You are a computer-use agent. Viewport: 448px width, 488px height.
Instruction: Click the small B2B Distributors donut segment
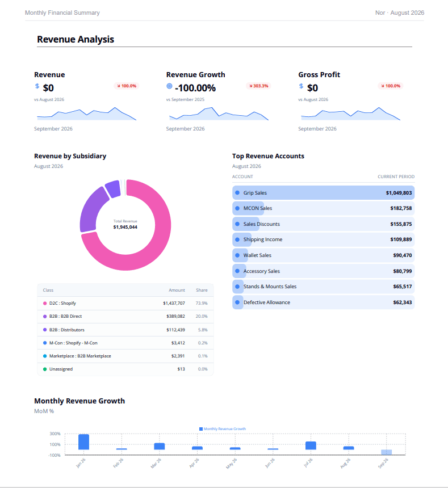coord(113,189)
